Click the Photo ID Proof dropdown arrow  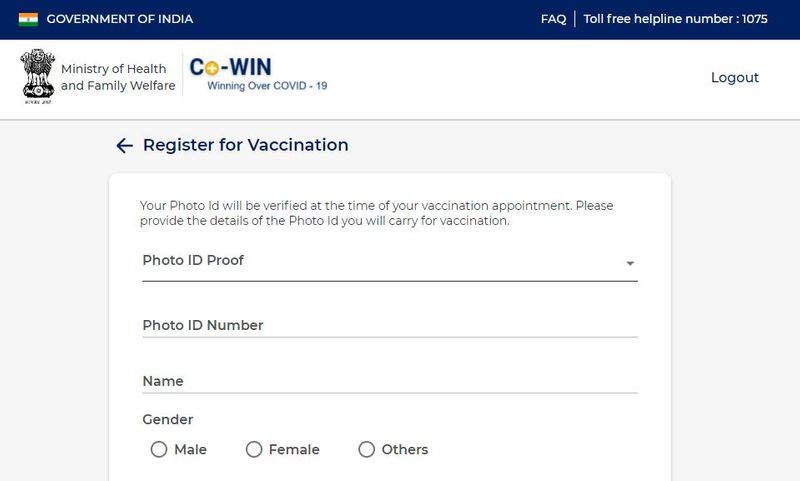point(630,263)
